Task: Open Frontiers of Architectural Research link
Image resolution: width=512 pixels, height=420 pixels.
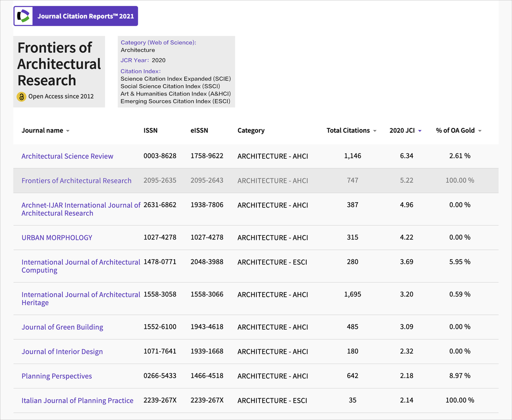Action: (77, 181)
